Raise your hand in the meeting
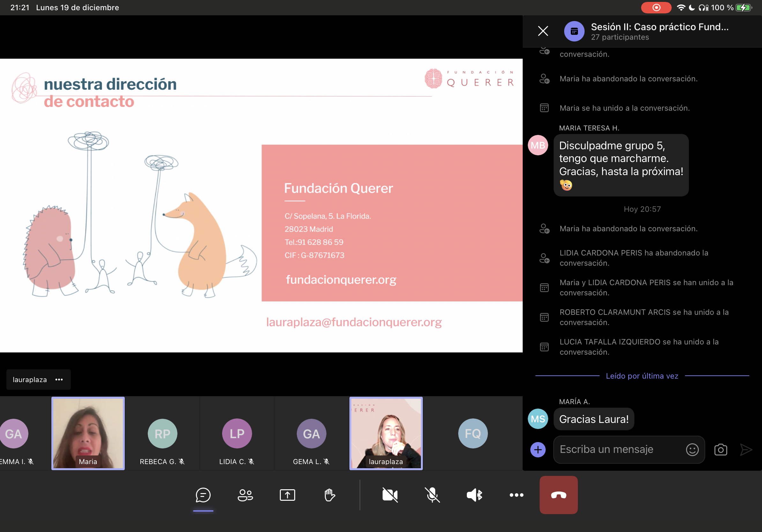Image resolution: width=762 pixels, height=532 pixels. [x=330, y=495]
